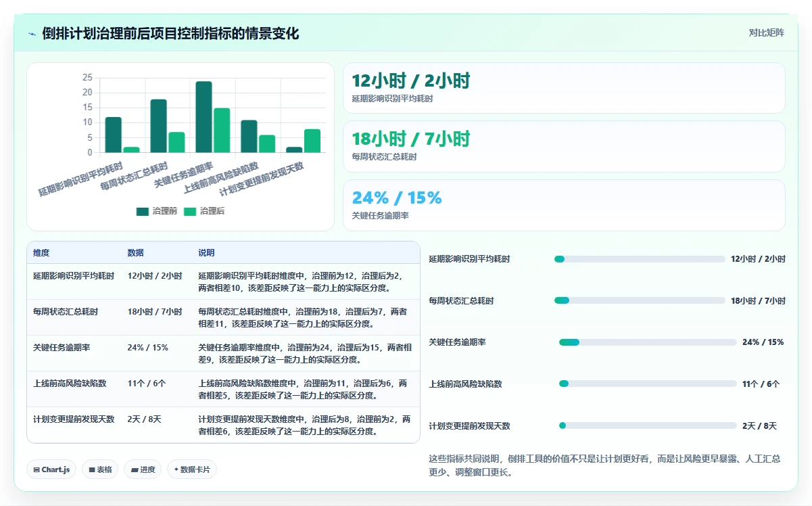Click the 延期影响识别平均耗时 progress bar
The height and width of the screenshot is (506, 812).
640,259
